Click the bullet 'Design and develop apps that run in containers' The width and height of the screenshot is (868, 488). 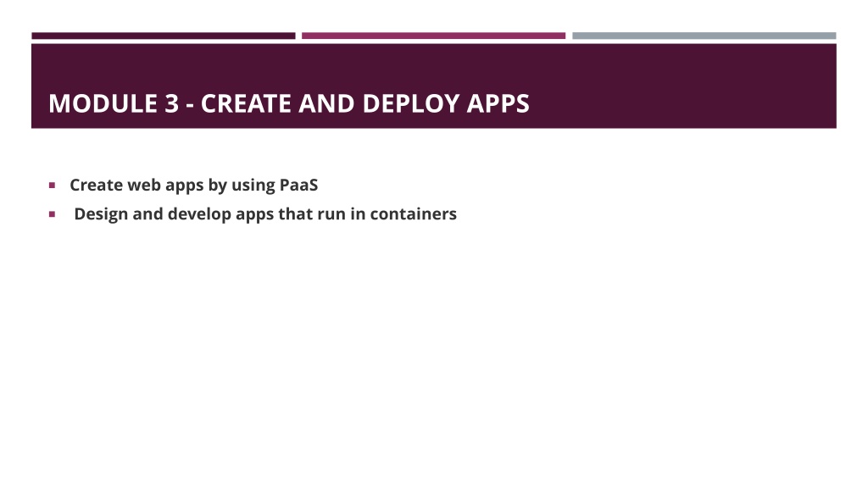tap(265, 214)
